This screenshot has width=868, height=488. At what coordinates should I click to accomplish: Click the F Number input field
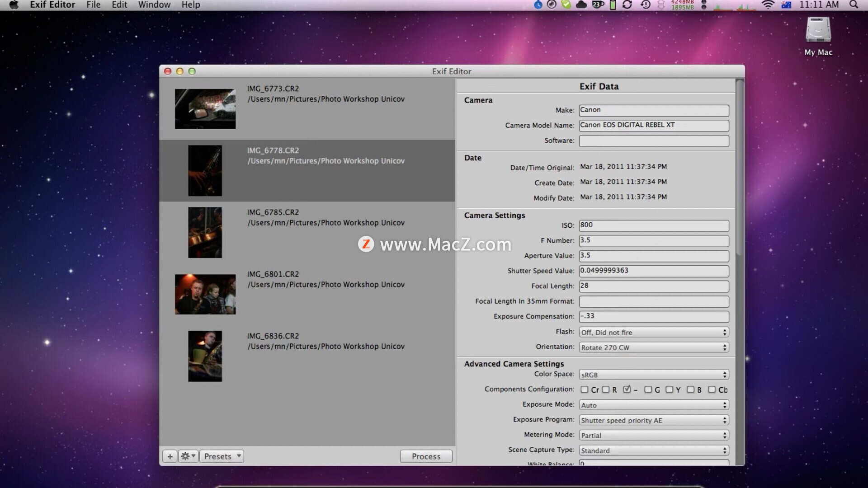[654, 241]
